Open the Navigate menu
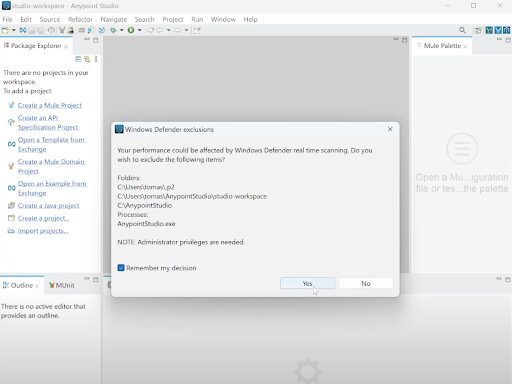Image resolution: width=512 pixels, height=384 pixels. coord(114,19)
